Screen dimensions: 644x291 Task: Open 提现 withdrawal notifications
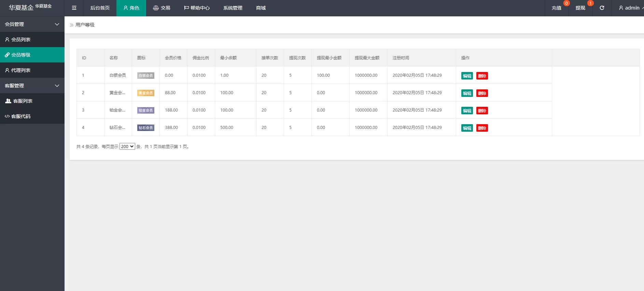pos(580,8)
